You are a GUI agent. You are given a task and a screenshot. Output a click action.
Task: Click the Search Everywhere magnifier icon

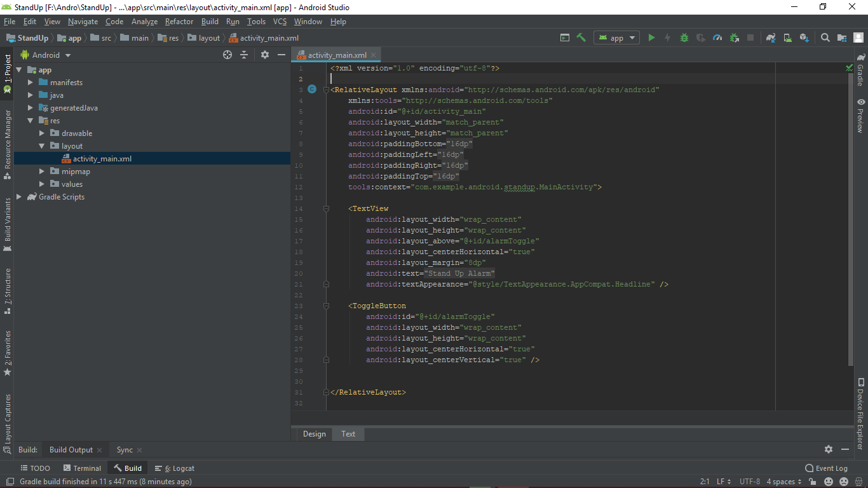point(825,38)
